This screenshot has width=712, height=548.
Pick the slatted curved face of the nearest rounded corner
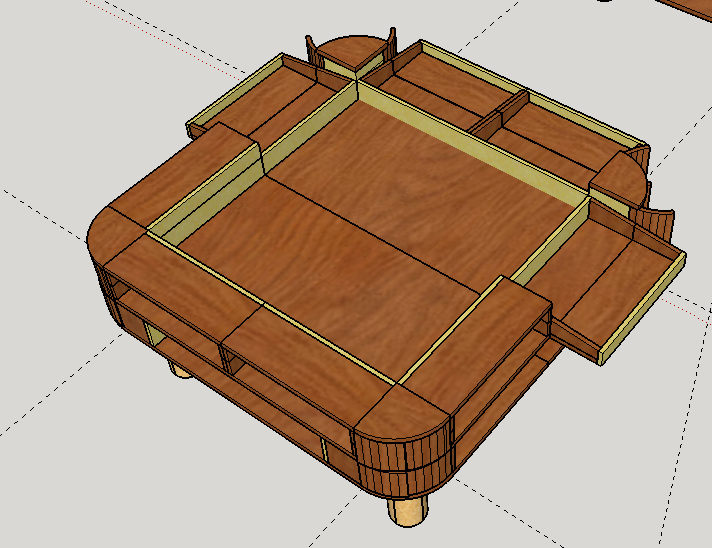point(404,465)
